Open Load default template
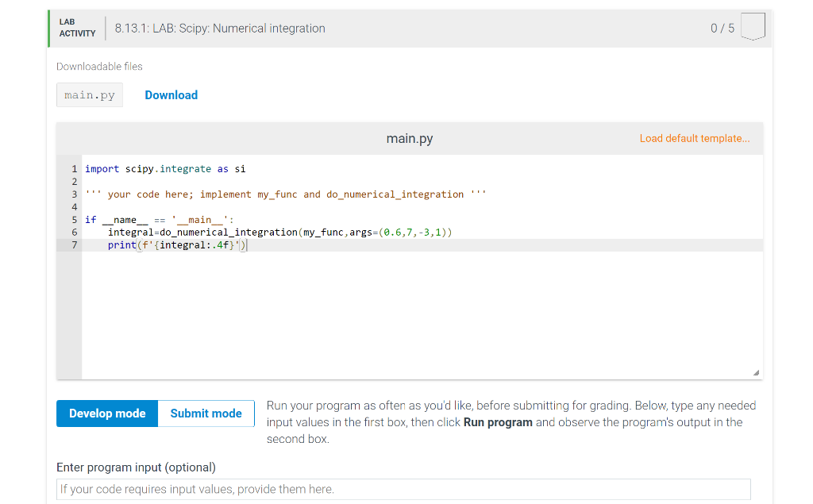Viewport: 813px width, 504px height. point(694,138)
